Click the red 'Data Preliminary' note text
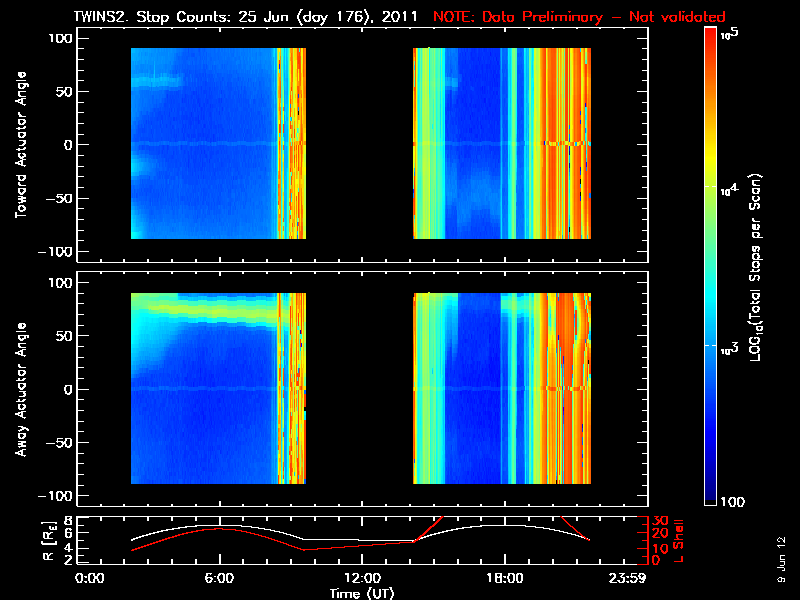The height and width of the screenshot is (600, 800). (x=579, y=17)
